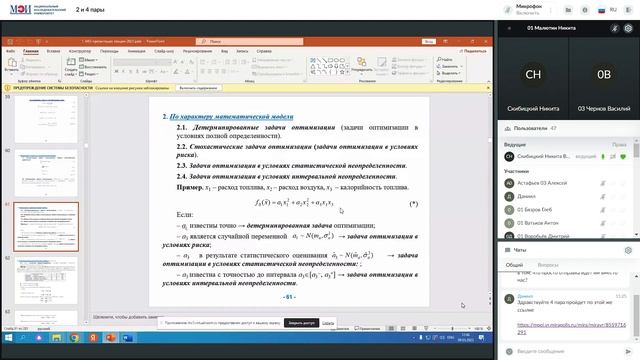
Task: Toggle Микрофон Включить control
Action: pos(523,10)
